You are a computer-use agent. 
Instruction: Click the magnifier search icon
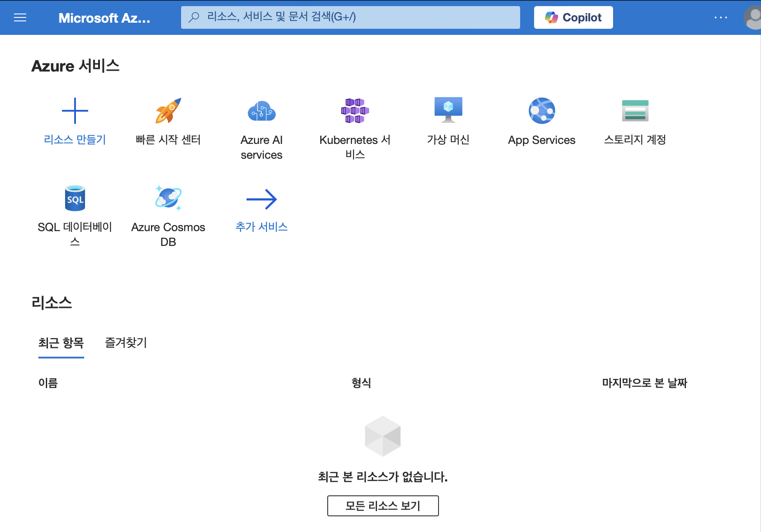194,17
